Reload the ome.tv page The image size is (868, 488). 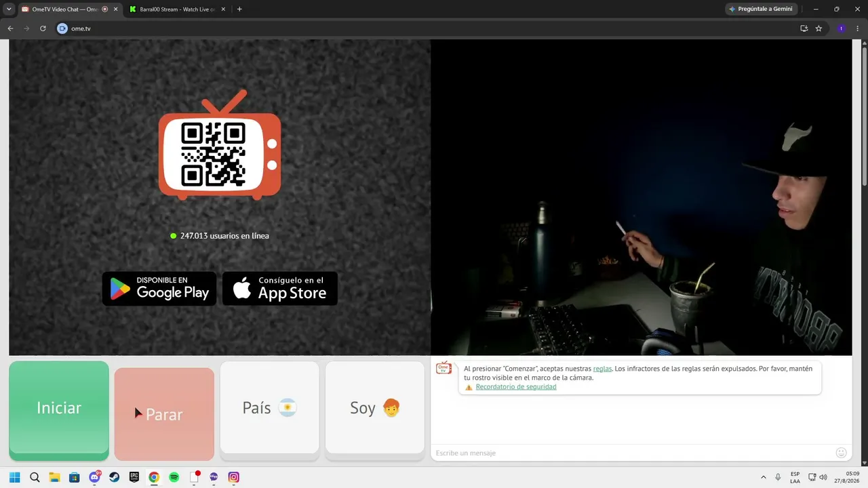click(43, 28)
